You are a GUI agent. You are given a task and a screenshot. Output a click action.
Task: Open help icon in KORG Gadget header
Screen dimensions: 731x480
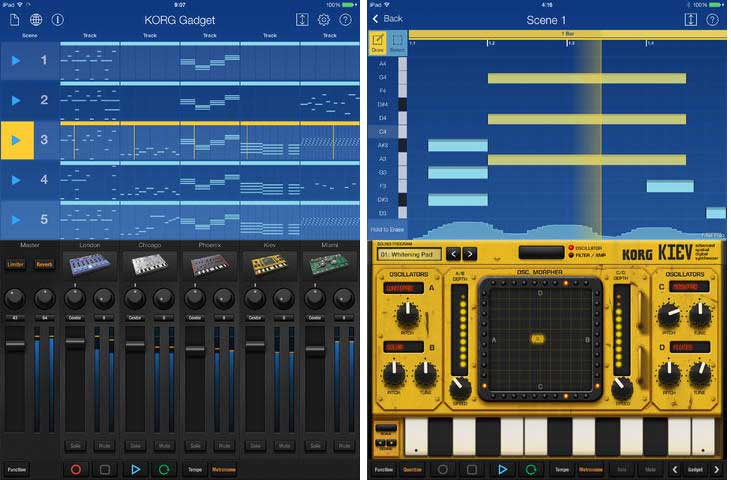click(345, 20)
